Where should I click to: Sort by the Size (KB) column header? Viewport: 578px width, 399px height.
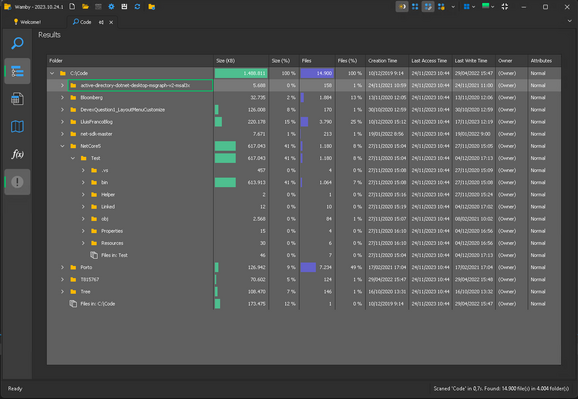pos(241,61)
